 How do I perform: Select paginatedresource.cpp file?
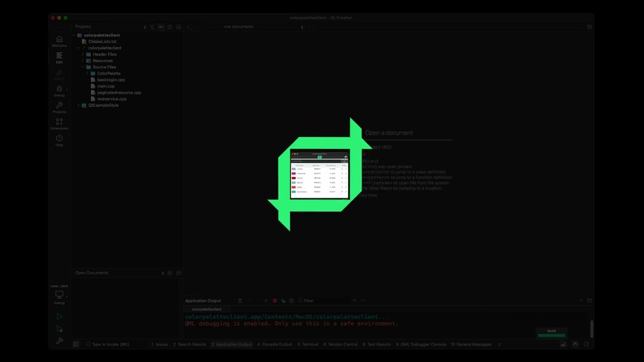[119, 93]
